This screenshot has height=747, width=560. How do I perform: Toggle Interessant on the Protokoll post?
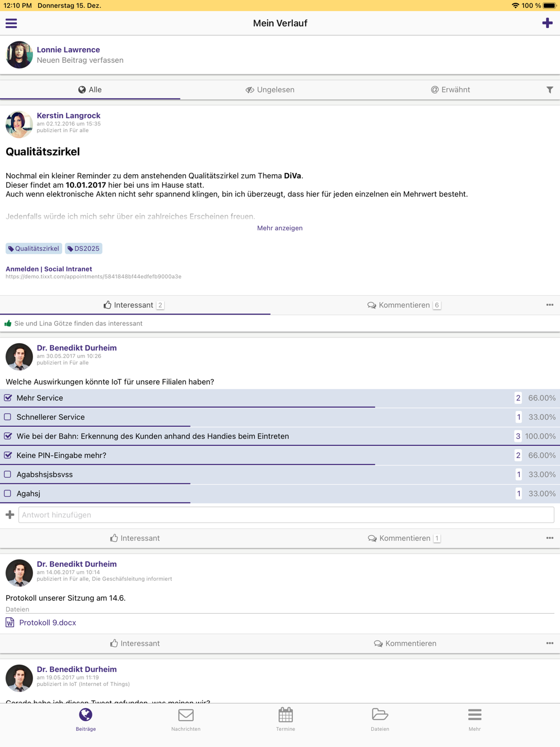click(135, 643)
